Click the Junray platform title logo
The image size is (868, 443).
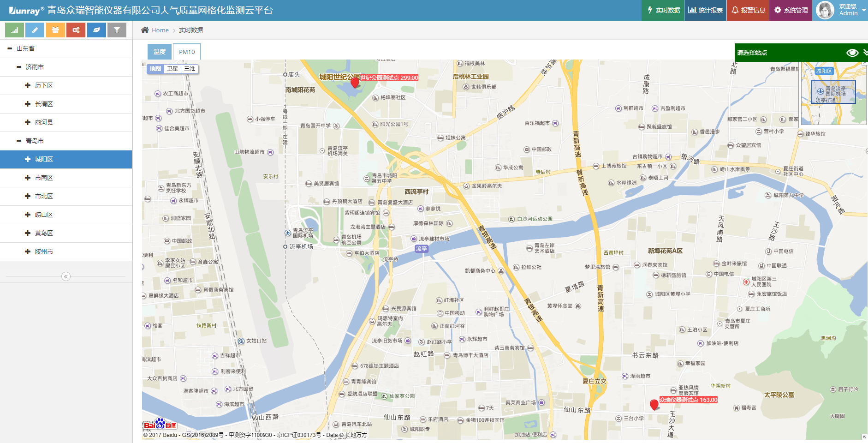(141, 10)
